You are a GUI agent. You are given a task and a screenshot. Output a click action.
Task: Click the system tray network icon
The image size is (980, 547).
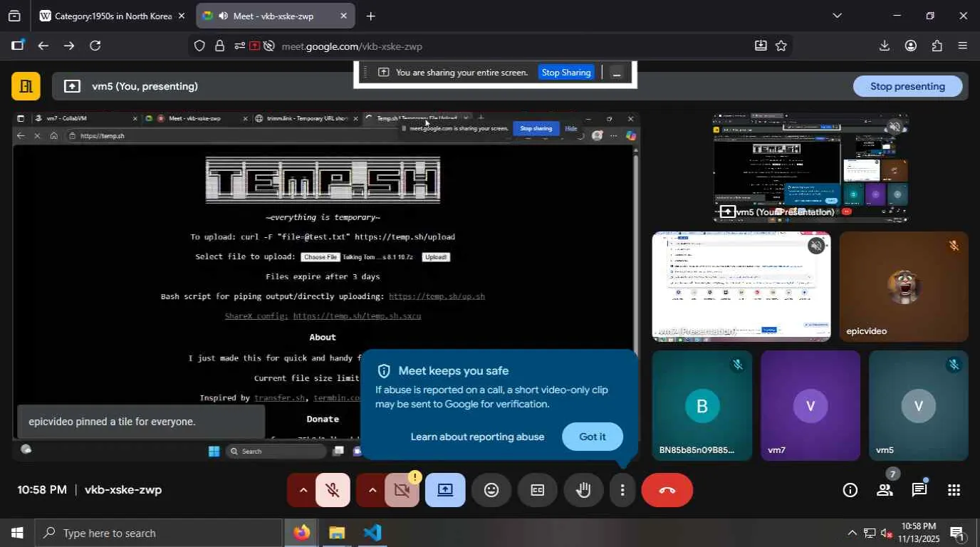click(870, 533)
